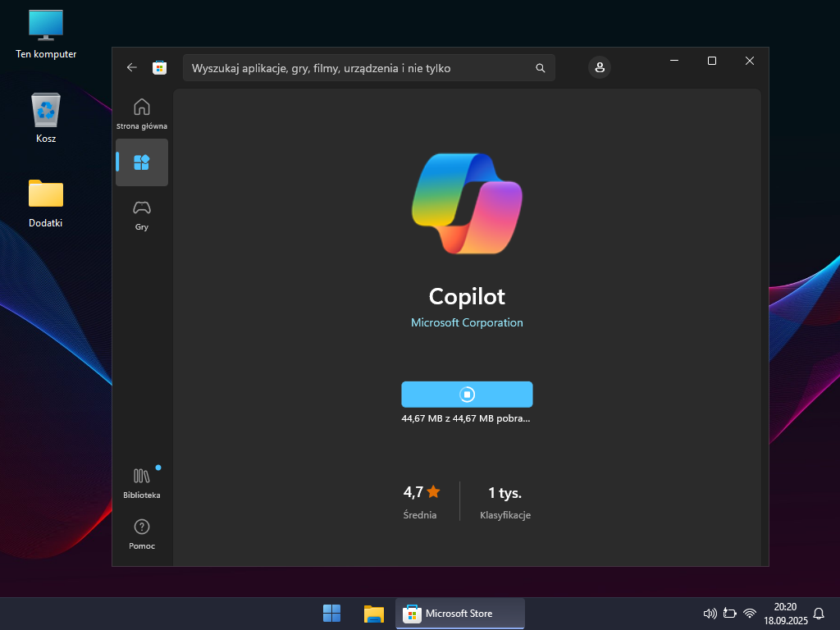840x630 pixels.
Task: Select the Dodatki folder on desktop
Action: (x=46, y=203)
